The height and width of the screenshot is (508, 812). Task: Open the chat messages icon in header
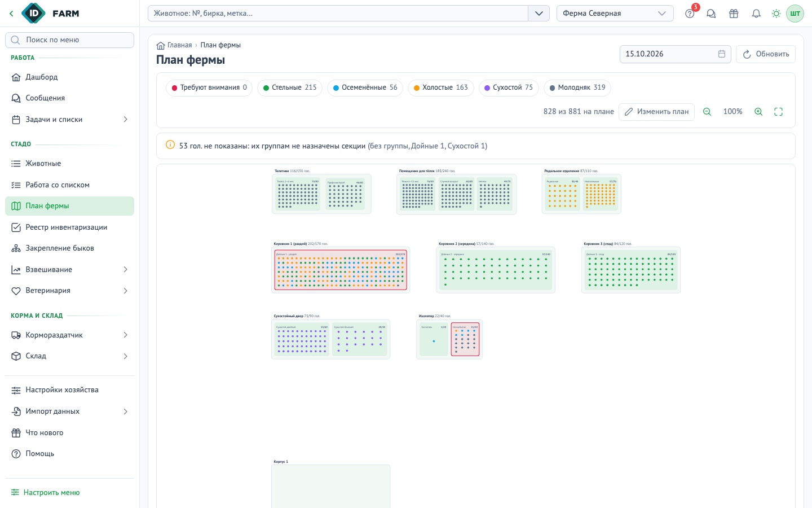click(711, 14)
